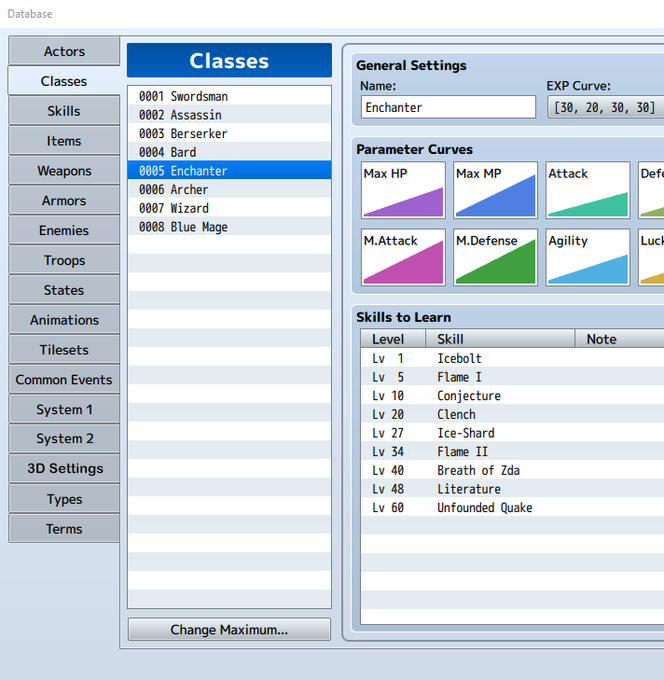Image resolution: width=664 pixels, height=680 pixels.
Task: Select class 0005 Enchanter
Action: (229, 170)
